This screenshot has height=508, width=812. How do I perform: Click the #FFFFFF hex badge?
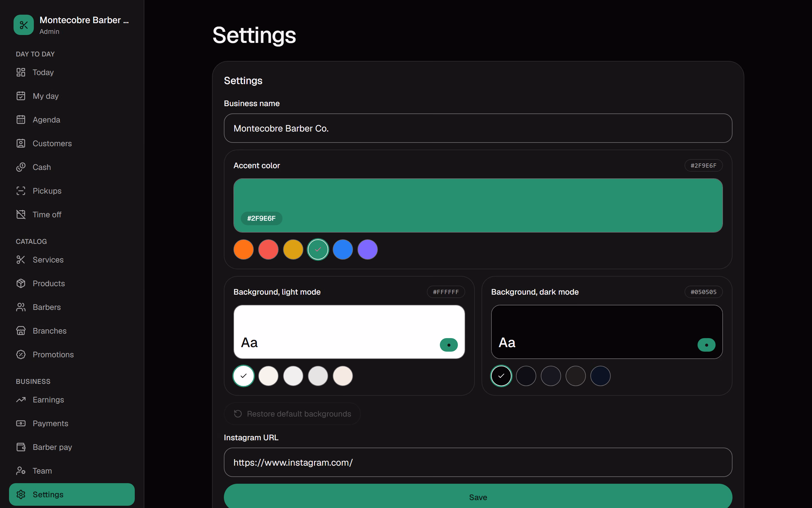click(445, 292)
